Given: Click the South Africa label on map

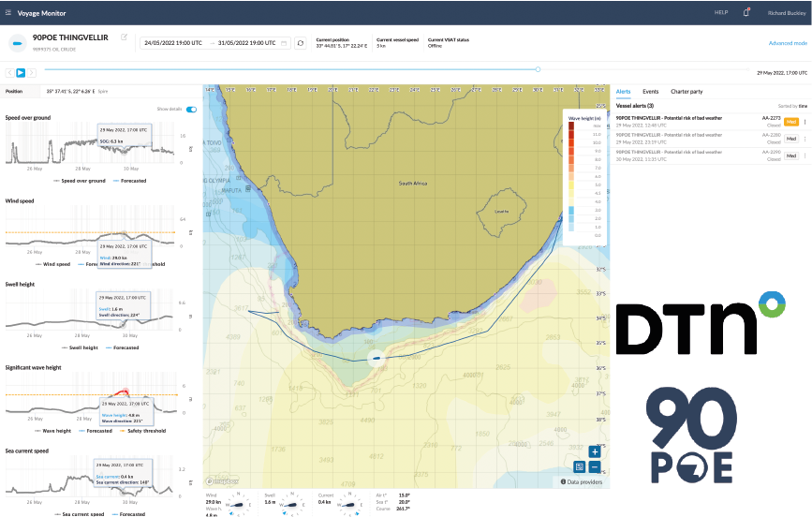Looking at the screenshot, I should pos(413,184).
